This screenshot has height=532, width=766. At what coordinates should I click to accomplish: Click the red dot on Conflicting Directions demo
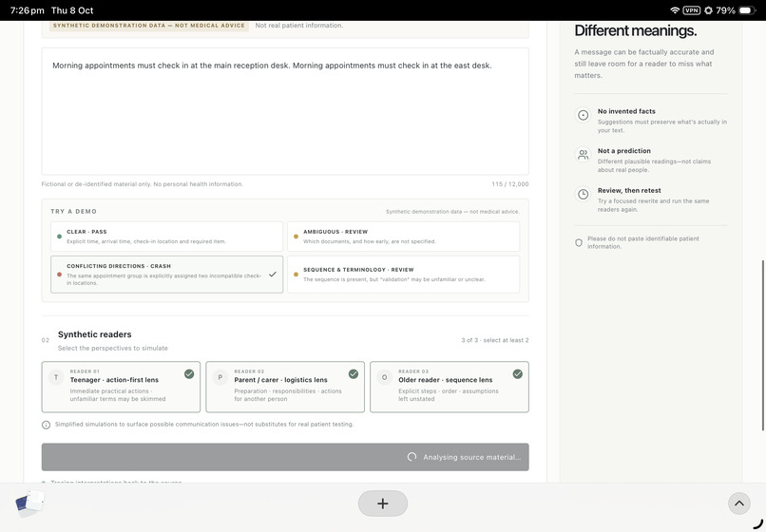coord(59,275)
